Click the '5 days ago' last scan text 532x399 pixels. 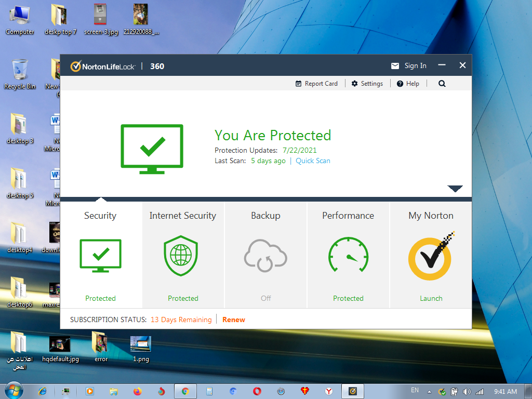268,161
